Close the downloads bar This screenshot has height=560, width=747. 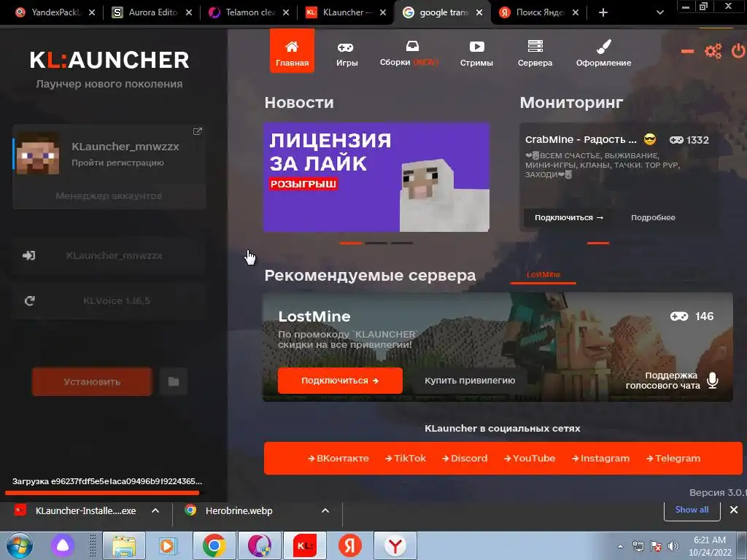[x=734, y=510]
